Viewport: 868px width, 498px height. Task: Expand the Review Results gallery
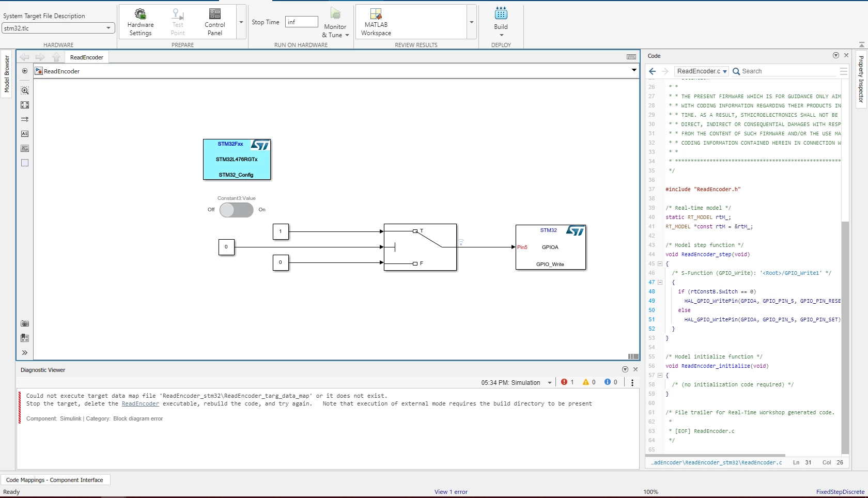(471, 22)
